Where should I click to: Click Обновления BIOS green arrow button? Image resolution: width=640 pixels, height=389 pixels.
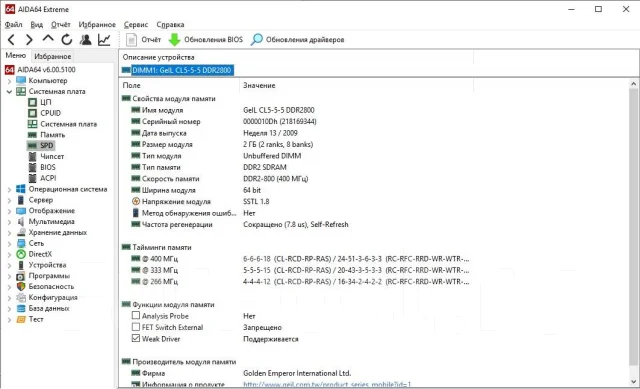(206, 40)
